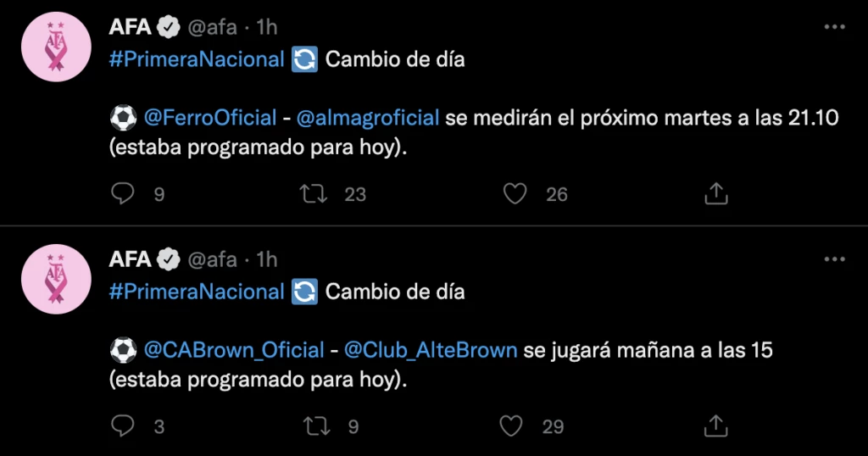868x456 pixels.
Task: Visit the @CABrown_Oficial profile mention
Action: click(x=235, y=349)
